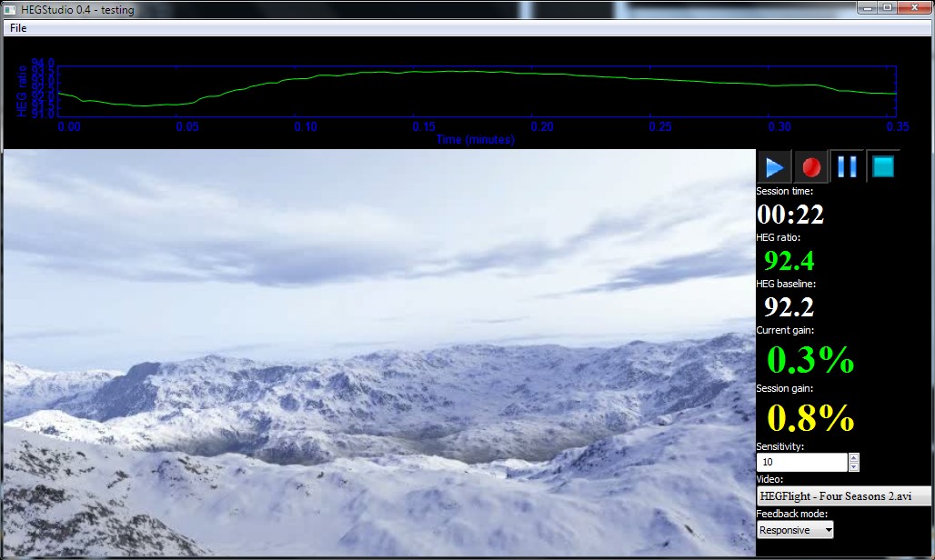Click the HEG baseline 92.2 value
The height and width of the screenshot is (560, 935).
[789, 308]
